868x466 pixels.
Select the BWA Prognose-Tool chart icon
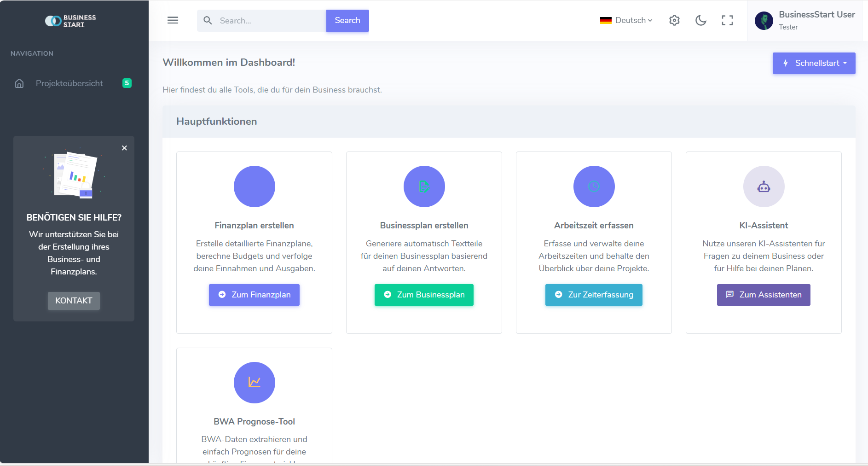[x=254, y=383]
